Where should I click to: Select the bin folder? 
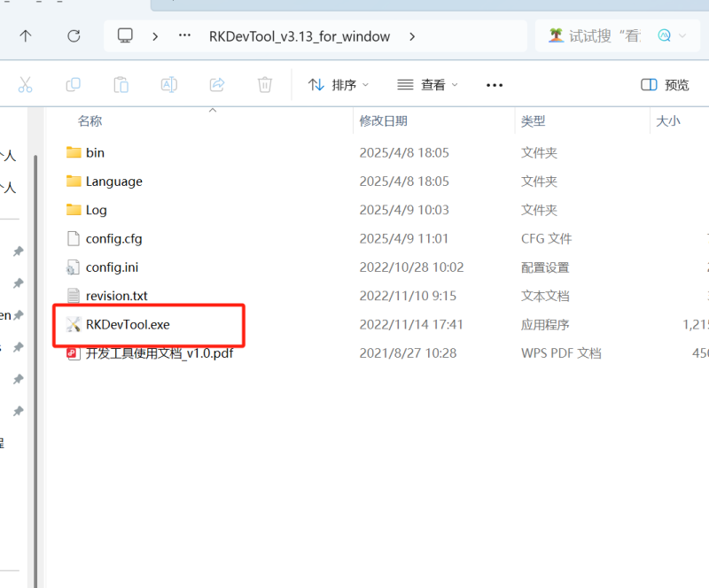pos(95,153)
